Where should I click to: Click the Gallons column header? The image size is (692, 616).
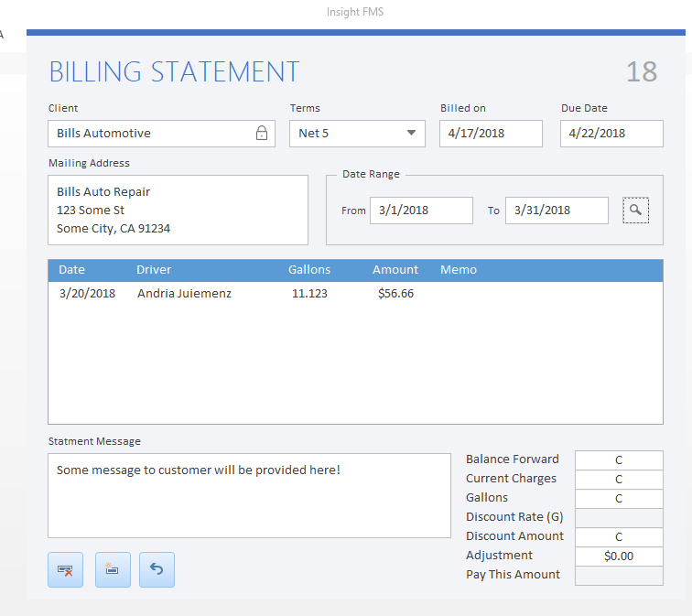point(309,270)
